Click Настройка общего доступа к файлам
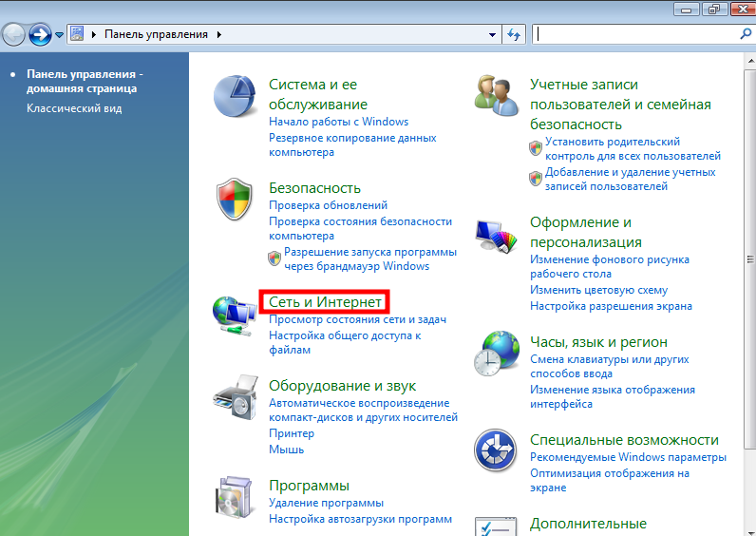 tap(345, 342)
